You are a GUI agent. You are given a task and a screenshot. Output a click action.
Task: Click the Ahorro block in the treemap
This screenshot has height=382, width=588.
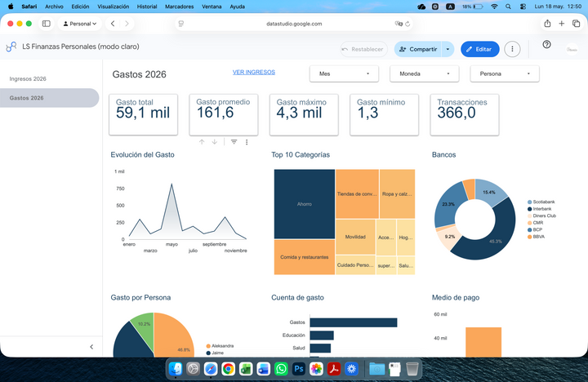coord(305,204)
